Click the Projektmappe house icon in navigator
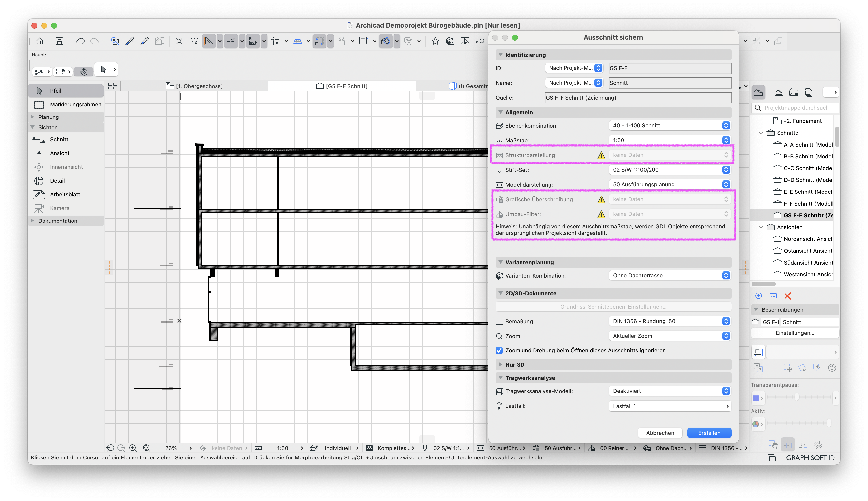868x501 pixels. click(x=758, y=92)
